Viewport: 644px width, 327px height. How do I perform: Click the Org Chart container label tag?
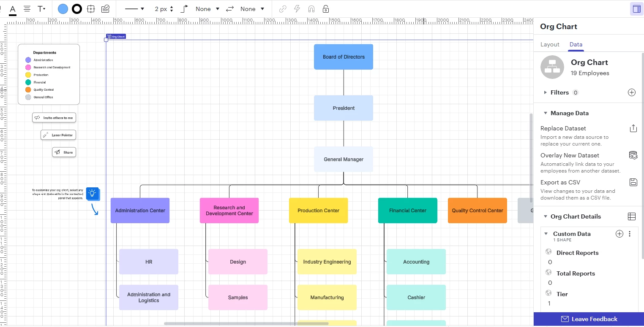(116, 37)
